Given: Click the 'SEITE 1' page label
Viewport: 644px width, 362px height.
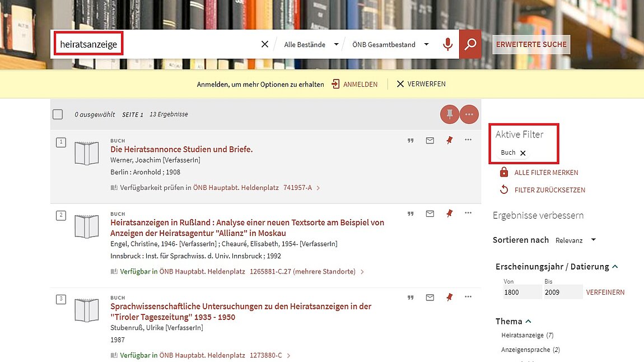Looking at the screenshot, I should click(x=133, y=115).
